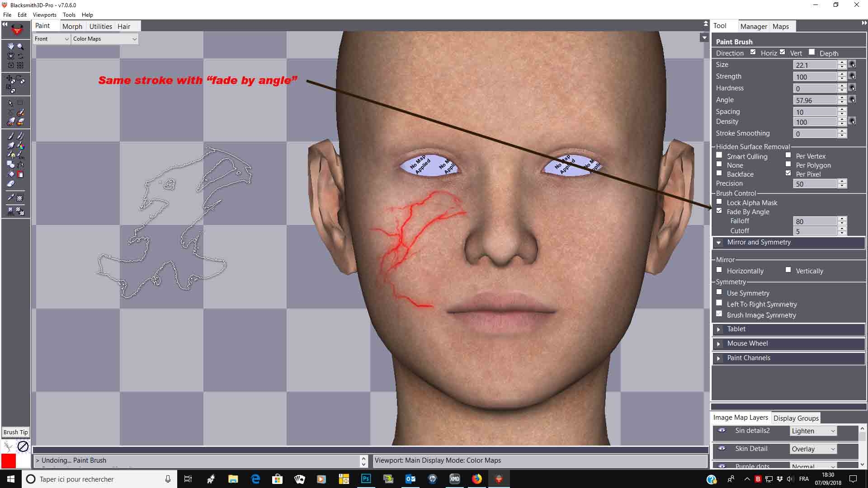The height and width of the screenshot is (488, 868).
Task: Open the File menu
Action: coord(7,15)
